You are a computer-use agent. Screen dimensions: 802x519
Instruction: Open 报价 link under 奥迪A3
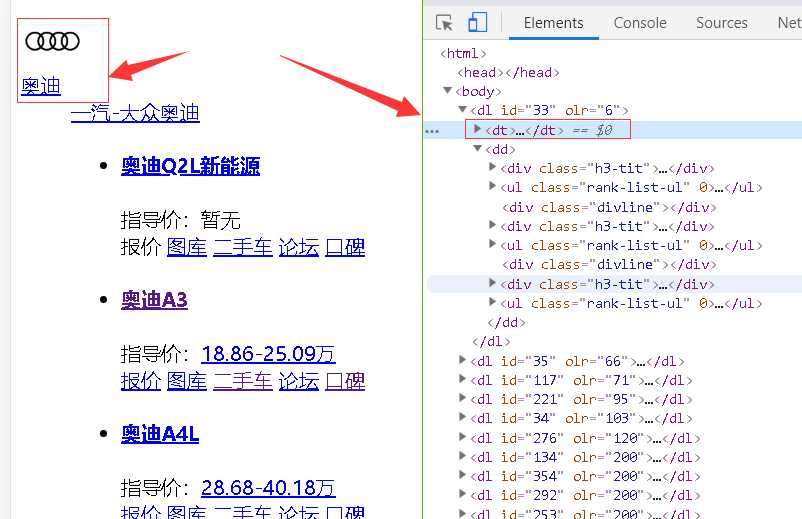[141, 381]
